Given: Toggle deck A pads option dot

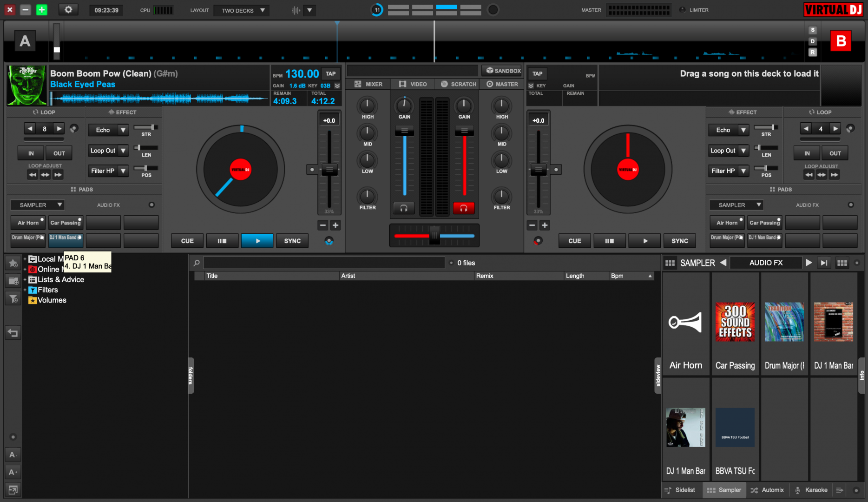Looking at the screenshot, I should (151, 205).
